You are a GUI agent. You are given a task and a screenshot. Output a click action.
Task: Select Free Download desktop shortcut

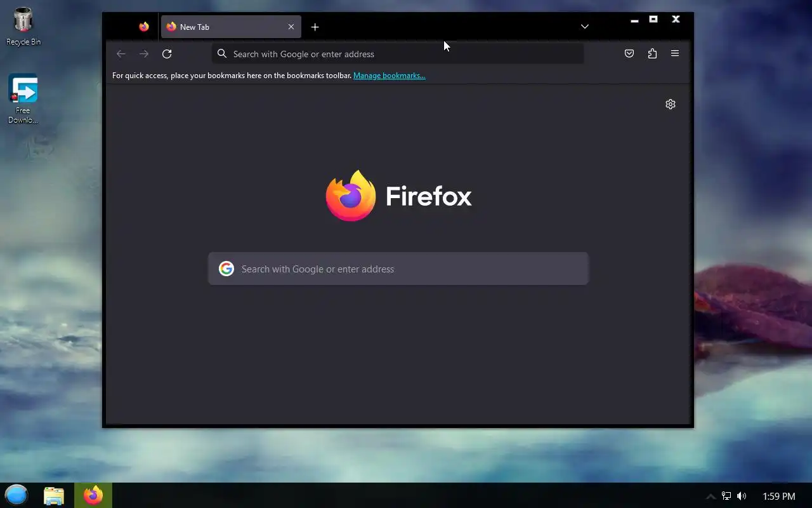tap(23, 99)
